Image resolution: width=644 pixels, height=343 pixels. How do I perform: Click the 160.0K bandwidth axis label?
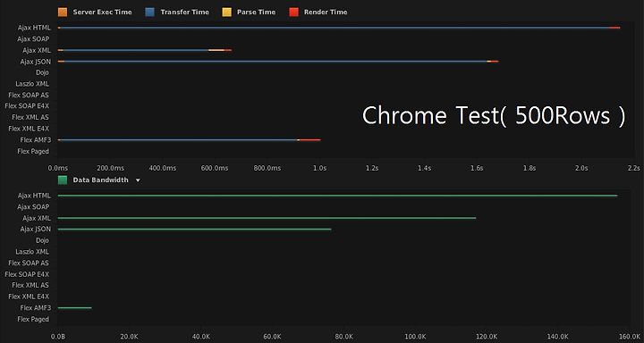(x=630, y=337)
